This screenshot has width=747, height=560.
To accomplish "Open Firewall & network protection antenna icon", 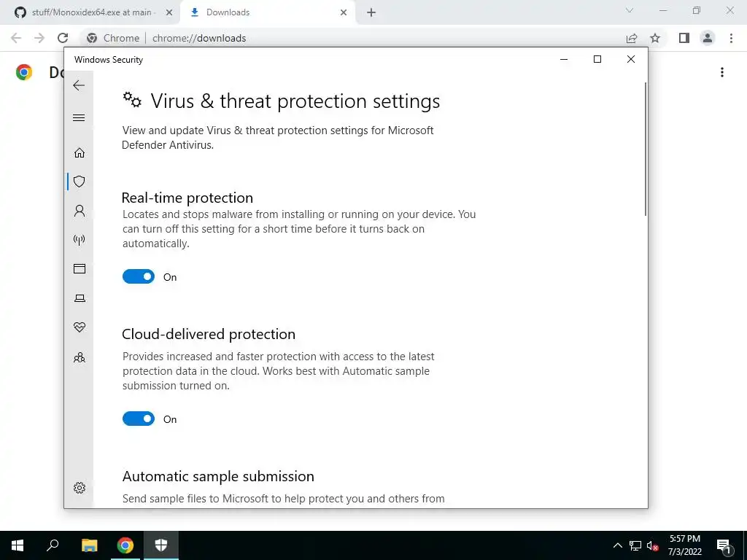I will (80, 239).
